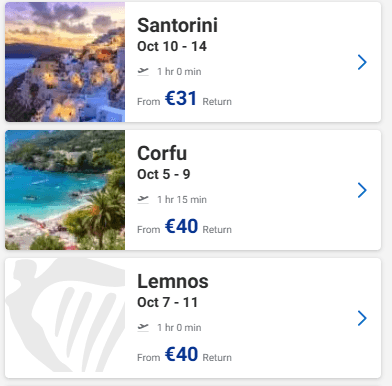This screenshot has width=392, height=386.
Task: Open the Santorini card chevron arrow
Action: point(362,62)
